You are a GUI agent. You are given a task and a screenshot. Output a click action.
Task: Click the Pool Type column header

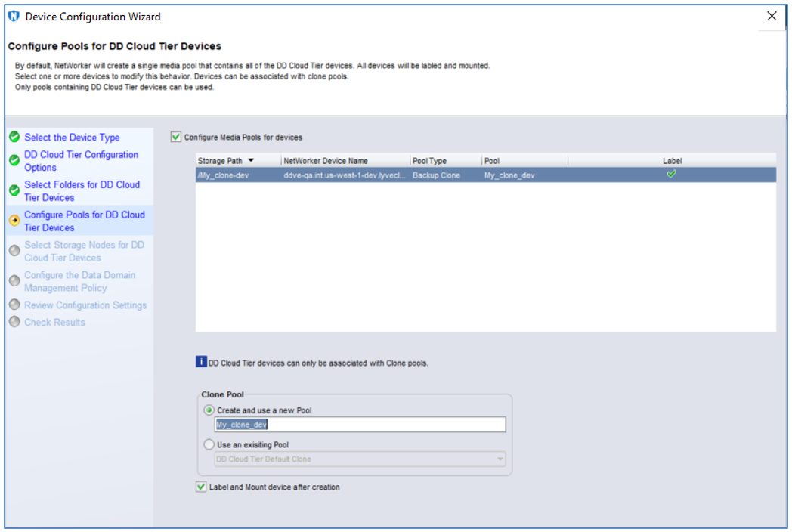(x=429, y=161)
